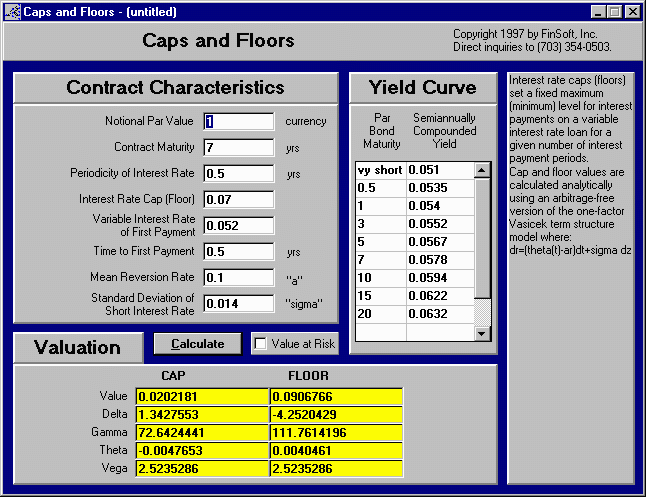
Task: Select the yield cell 0.0552
Action: [x=440, y=224]
